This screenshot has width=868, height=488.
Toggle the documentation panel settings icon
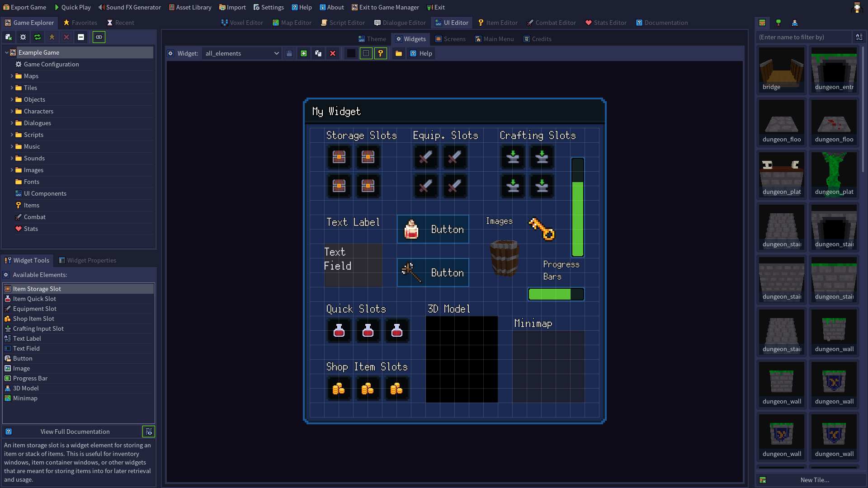[x=149, y=432]
